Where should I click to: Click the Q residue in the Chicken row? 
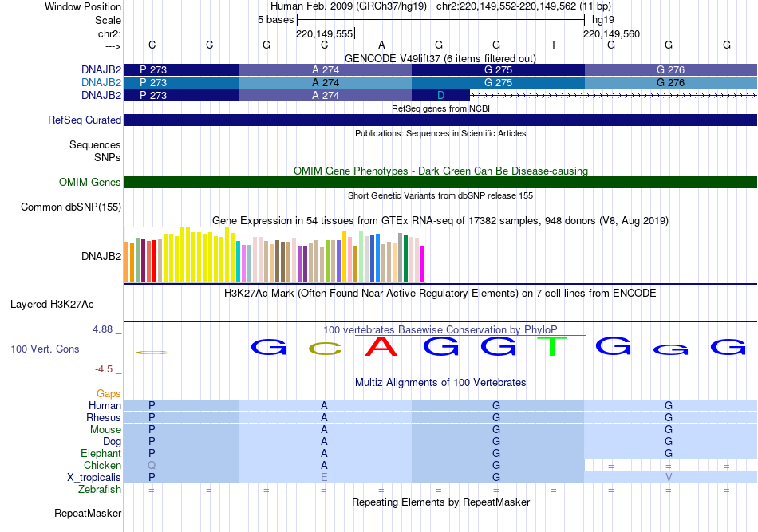(x=152, y=465)
